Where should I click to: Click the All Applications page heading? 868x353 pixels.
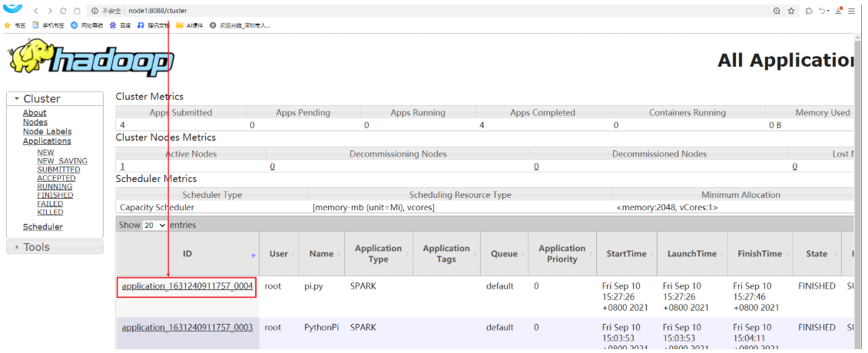click(787, 60)
